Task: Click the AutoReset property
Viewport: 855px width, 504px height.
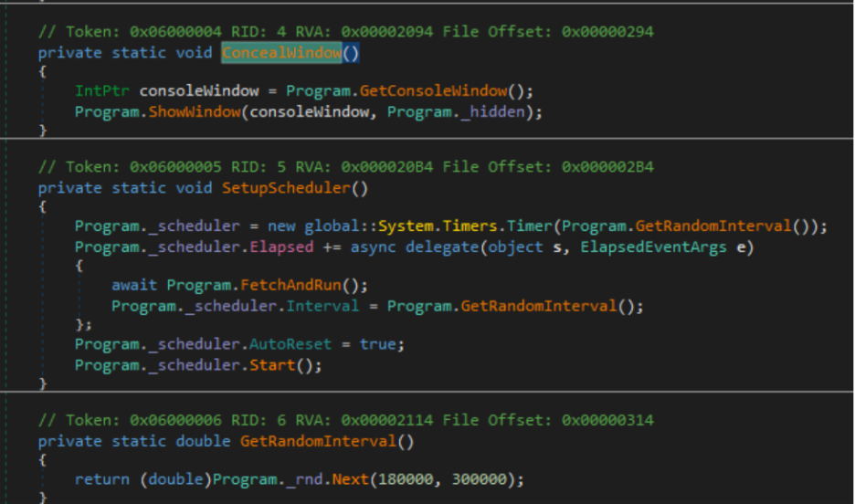Action: [x=290, y=344]
